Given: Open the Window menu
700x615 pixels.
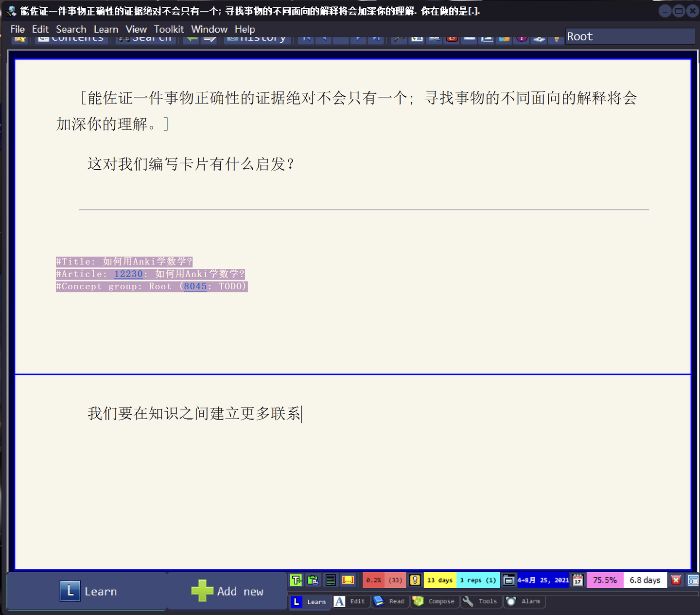Looking at the screenshot, I should tap(209, 29).
